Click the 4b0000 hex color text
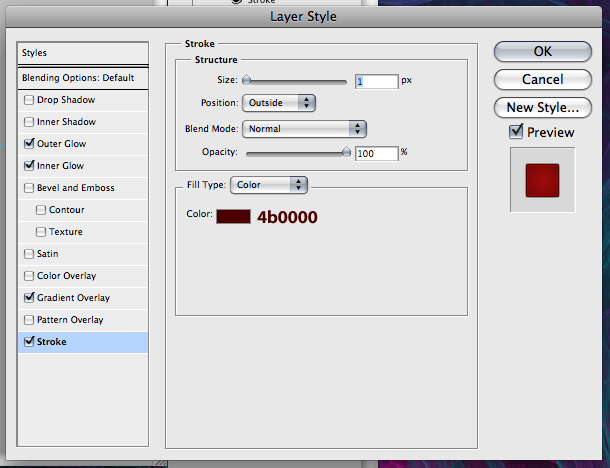The image size is (610, 468). coord(287,217)
